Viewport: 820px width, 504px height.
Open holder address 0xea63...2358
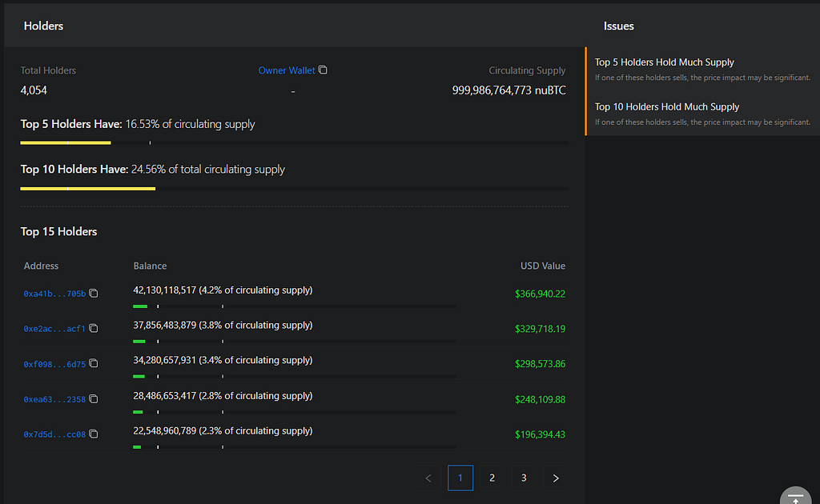pos(54,399)
